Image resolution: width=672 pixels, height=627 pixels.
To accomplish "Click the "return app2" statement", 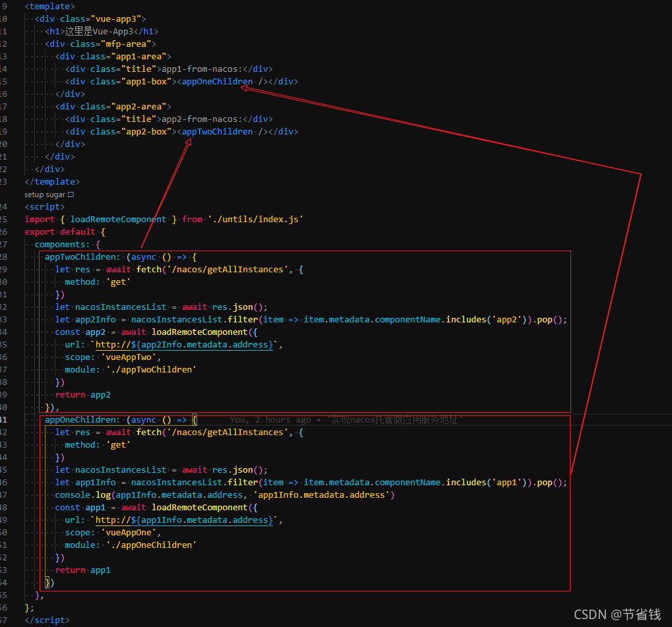I will (x=82, y=395).
